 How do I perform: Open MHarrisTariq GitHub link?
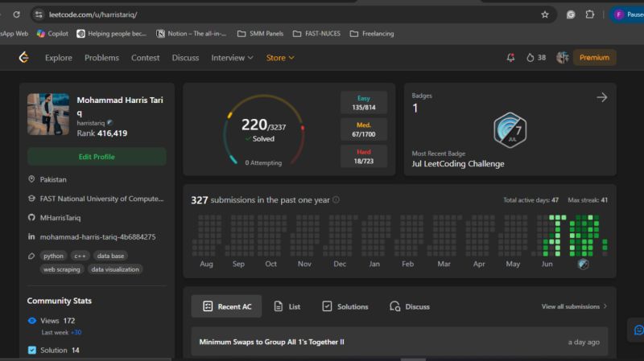[60, 218]
